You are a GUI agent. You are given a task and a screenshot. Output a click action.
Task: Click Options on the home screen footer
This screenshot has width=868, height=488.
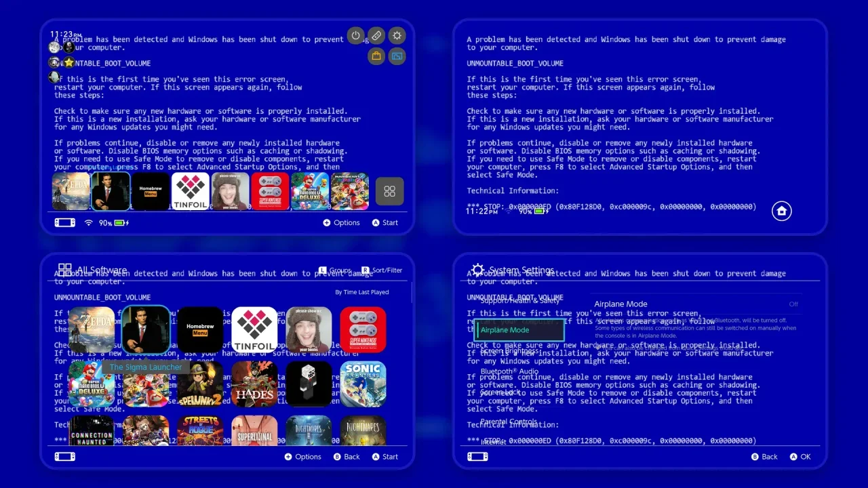coord(341,222)
